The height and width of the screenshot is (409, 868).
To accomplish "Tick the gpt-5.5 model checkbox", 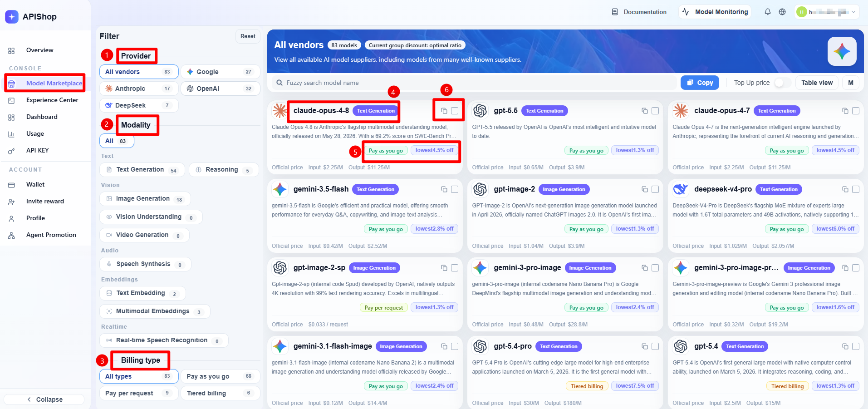I will click(x=655, y=111).
